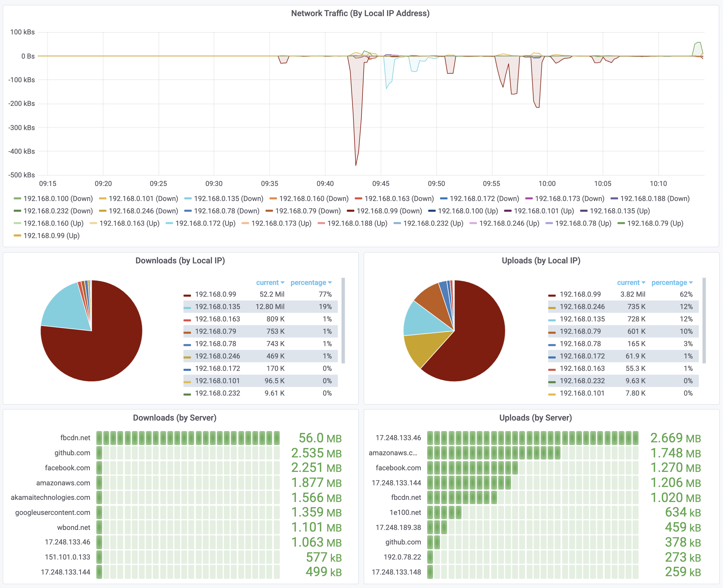Select 192.168.0.163 entry in Downloads legend
This screenshot has width=723, height=588.
217,319
